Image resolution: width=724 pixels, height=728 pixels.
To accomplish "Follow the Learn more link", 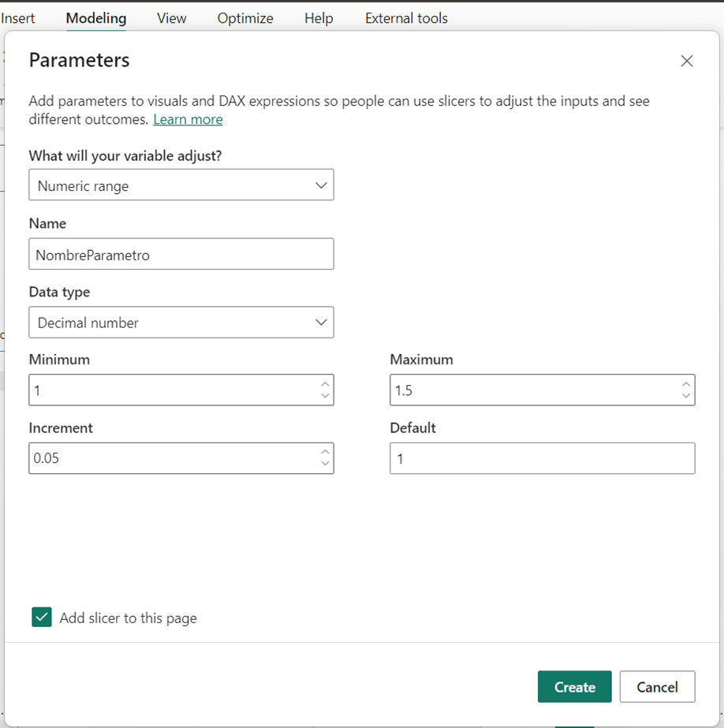I will pyautogui.click(x=188, y=119).
